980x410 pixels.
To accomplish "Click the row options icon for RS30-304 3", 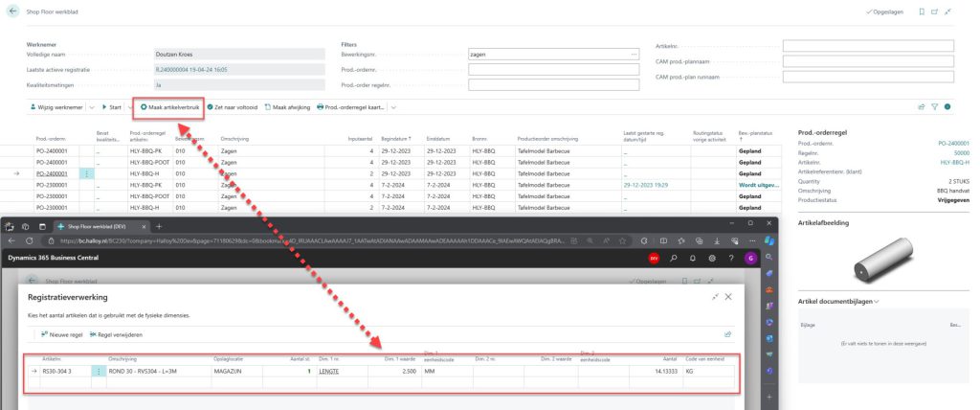I will coord(98,370).
